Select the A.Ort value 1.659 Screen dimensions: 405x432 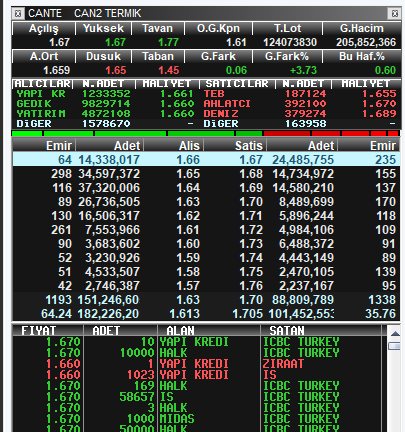[x=57, y=70]
